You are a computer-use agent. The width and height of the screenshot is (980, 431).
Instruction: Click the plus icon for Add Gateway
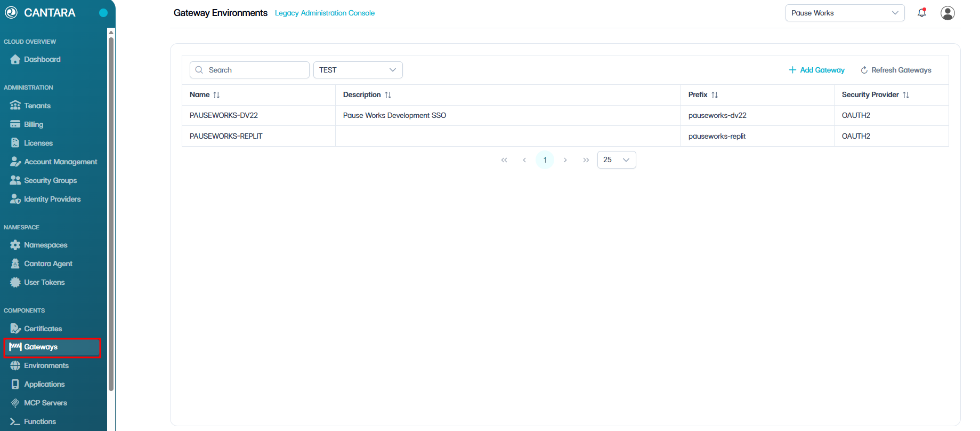coord(792,70)
